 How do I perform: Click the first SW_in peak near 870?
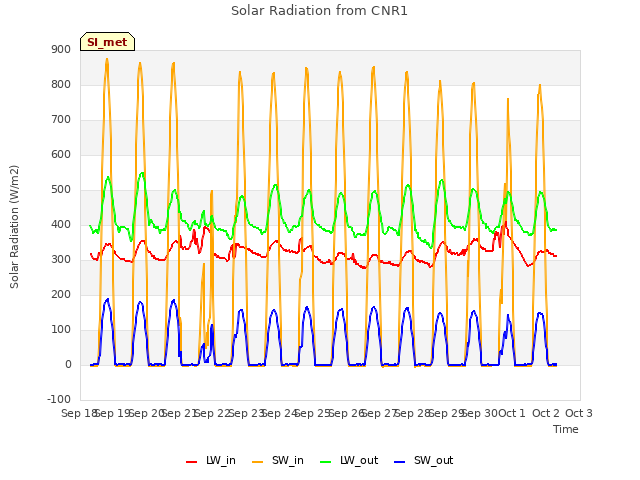[107, 60]
